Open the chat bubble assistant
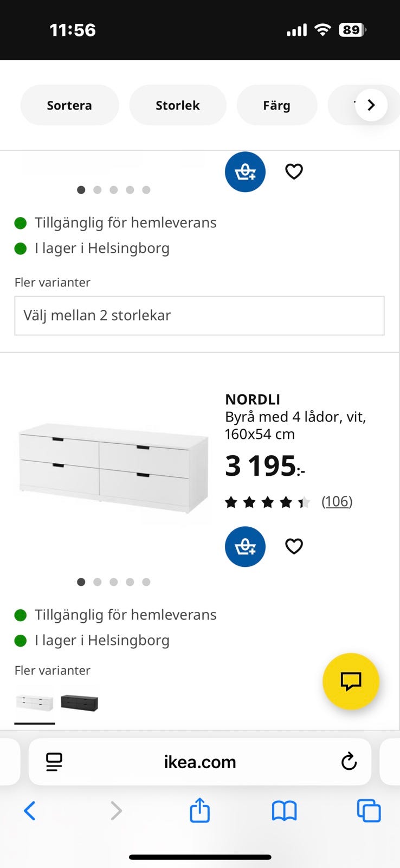This screenshot has width=400, height=868. click(x=351, y=682)
